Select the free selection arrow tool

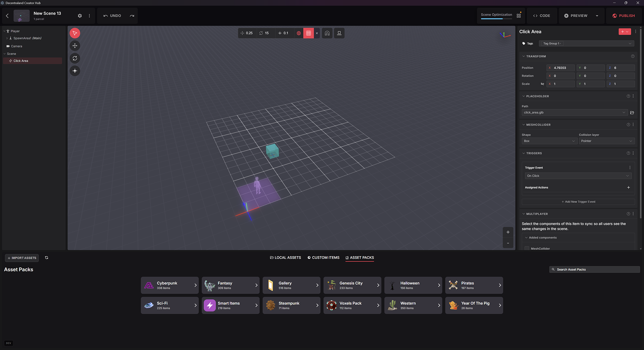point(75,33)
